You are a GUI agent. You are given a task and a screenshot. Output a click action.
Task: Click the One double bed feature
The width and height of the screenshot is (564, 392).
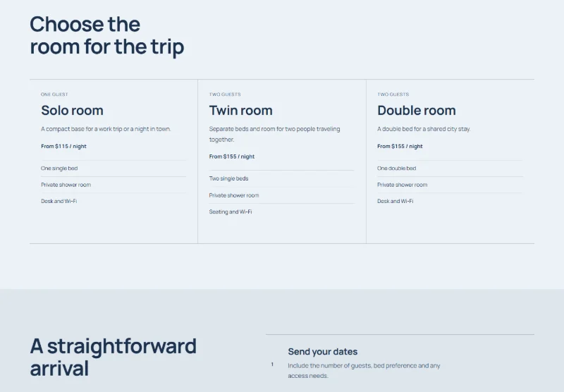397,169
